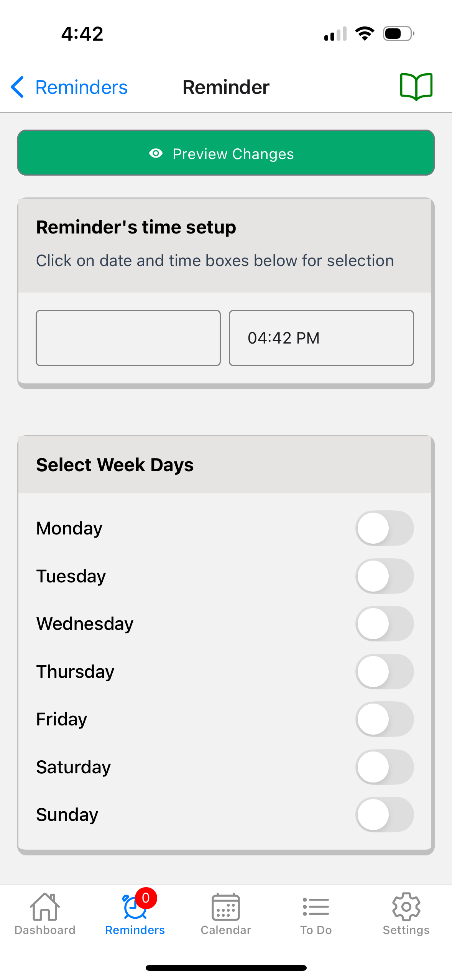Tap the Reminders alarm clock icon
This screenshot has width=452, height=980.
tap(135, 907)
